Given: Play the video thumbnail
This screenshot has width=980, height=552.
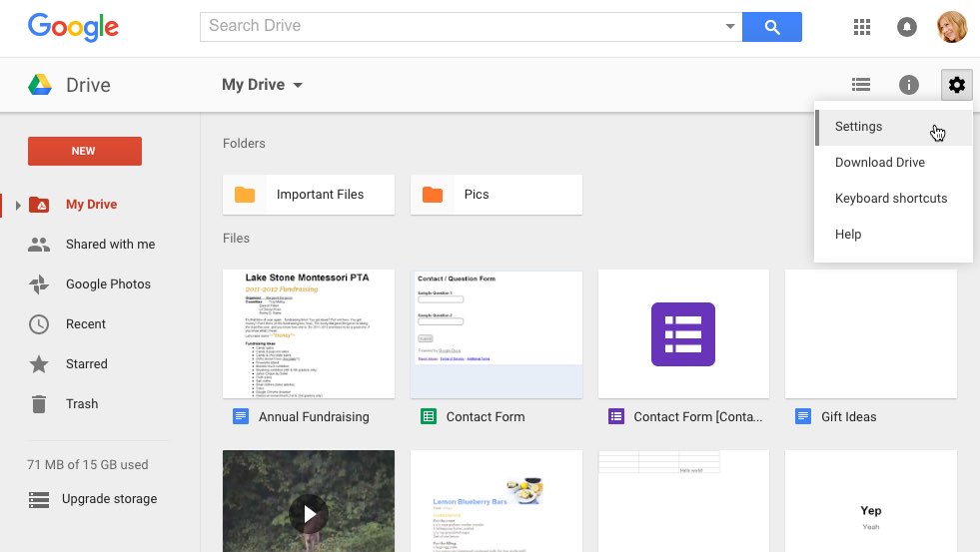Looking at the screenshot, I should pyautogui.click(x=309, y=513).
